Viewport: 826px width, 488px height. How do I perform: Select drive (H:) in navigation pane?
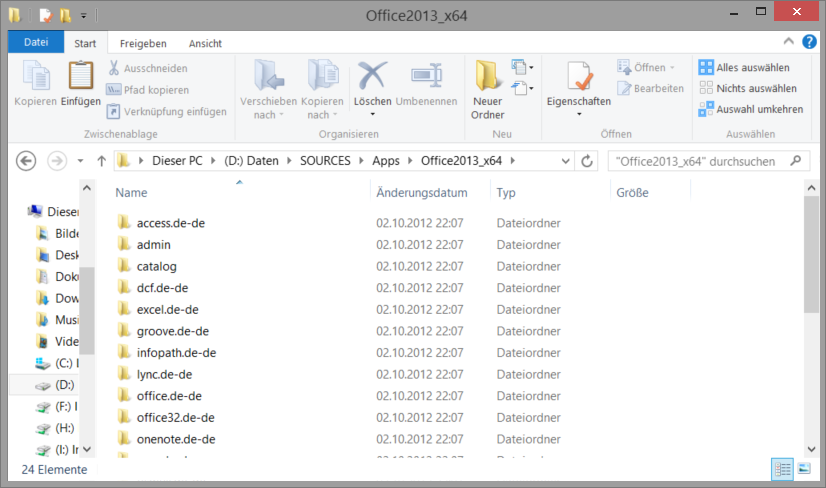coord(55,428)
